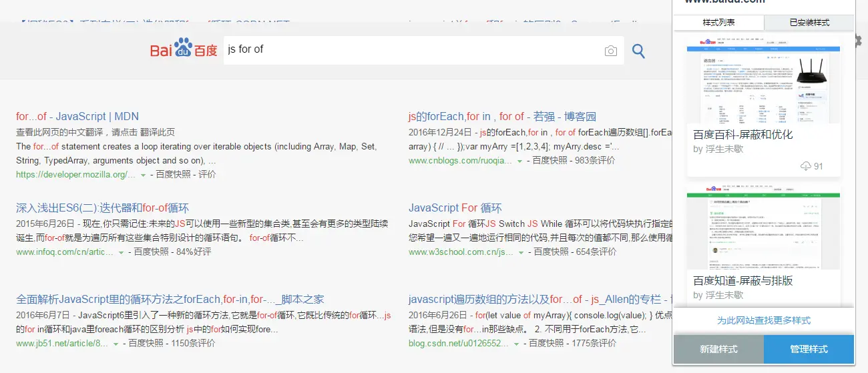Click the style title '百度知道-屏蔽与排版'
The width and height of the screenshot is (868, 373).
pyautogui.click(x=743, y=280)
